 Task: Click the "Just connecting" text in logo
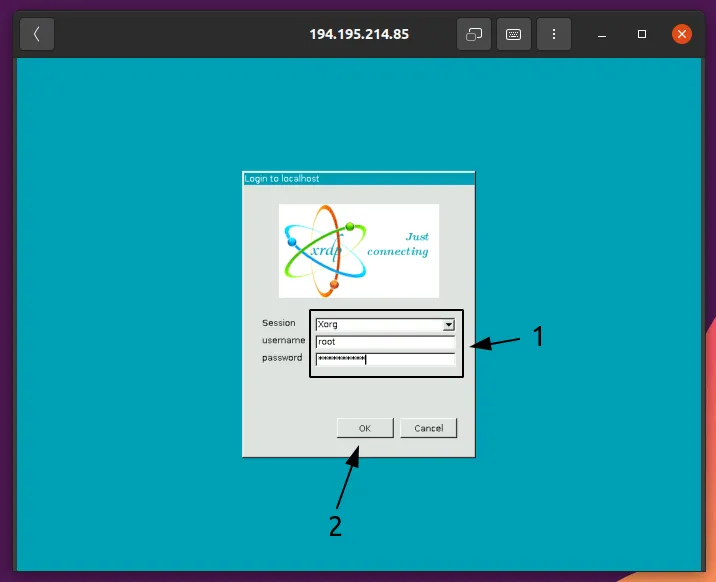point(399,244)
